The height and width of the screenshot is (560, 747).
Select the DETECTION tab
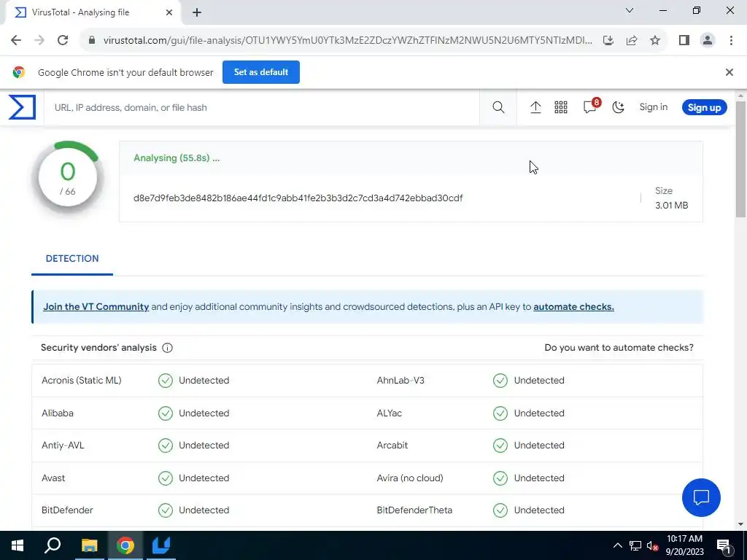(x=72, y=259)
